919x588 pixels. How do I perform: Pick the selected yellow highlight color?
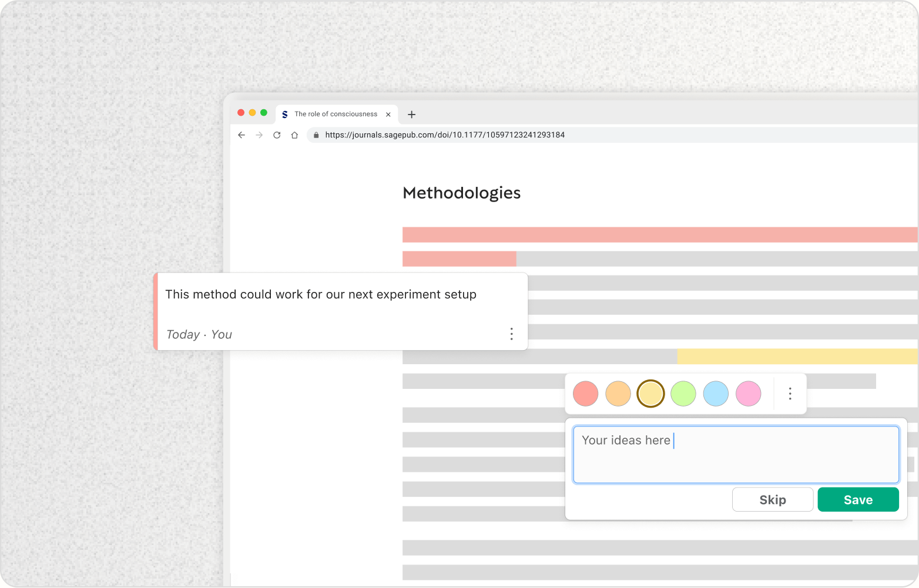click(x=650, y=394)
